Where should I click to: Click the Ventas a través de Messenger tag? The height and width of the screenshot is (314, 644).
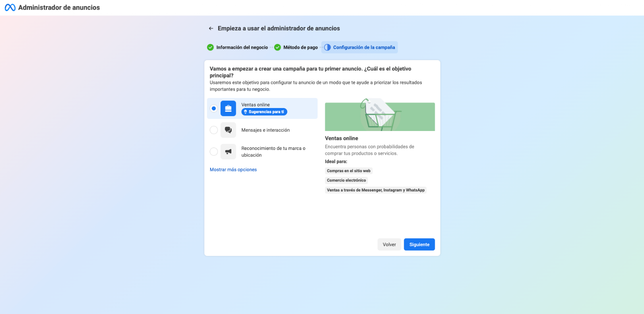click(376, 190)
